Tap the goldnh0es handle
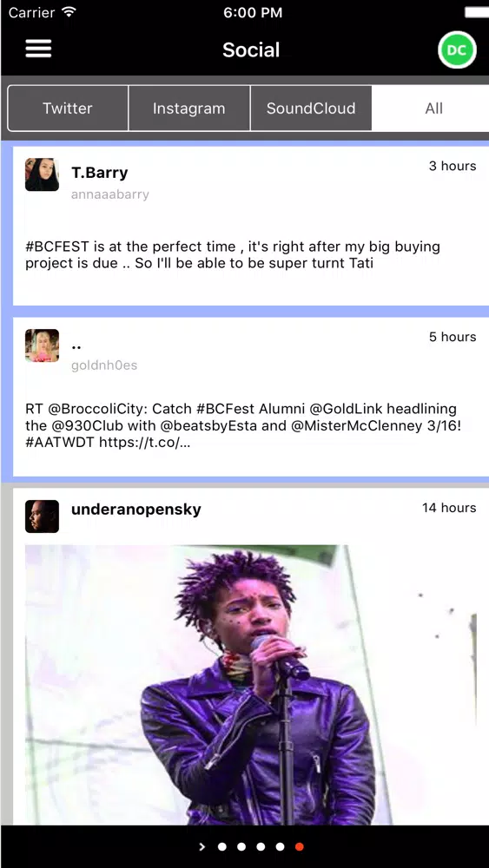Viewport: 489px width, 868px height. (104, 365)
